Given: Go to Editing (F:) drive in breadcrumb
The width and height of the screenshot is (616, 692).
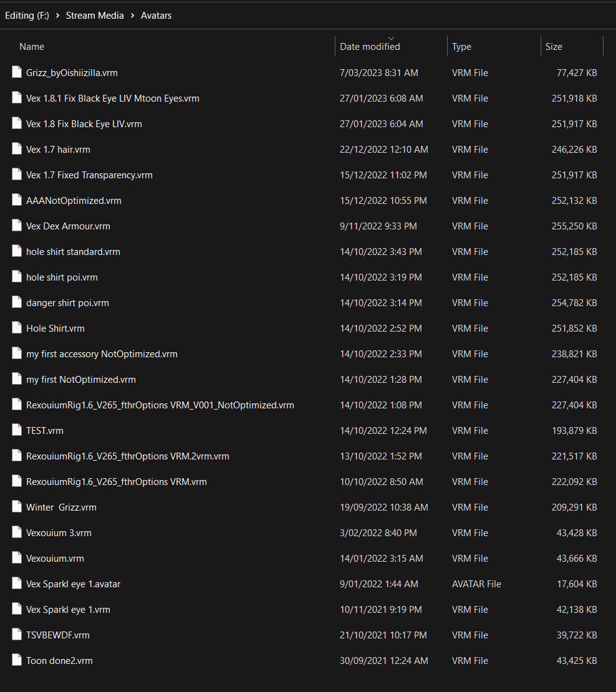Looking at the screenshot, I should (x=26, y=16).
